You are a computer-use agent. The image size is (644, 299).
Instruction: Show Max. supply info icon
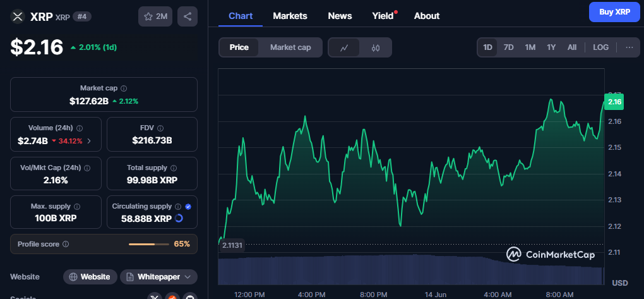(x=77, y=207)
